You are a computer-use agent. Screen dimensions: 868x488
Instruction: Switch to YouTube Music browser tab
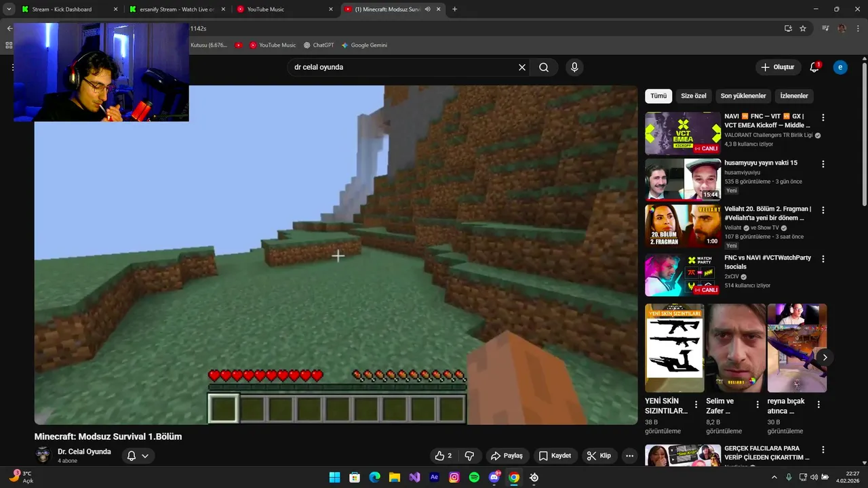pos(283,9)
